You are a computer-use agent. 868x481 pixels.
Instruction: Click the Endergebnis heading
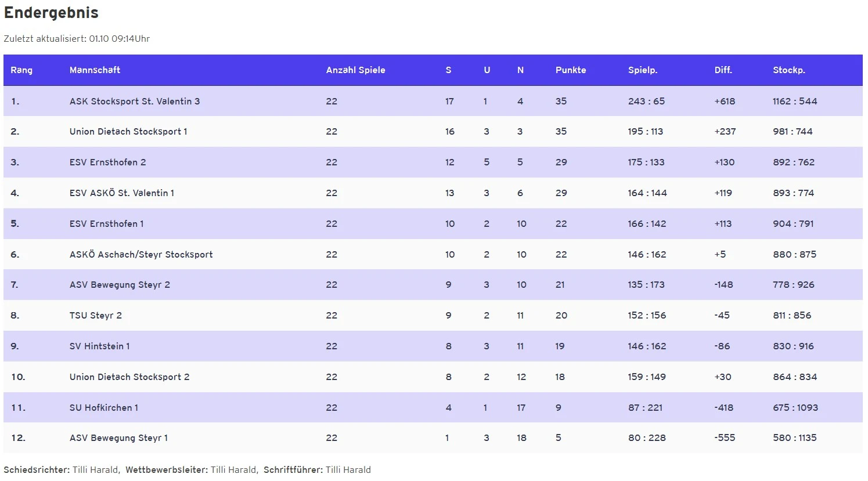point(51,13)
